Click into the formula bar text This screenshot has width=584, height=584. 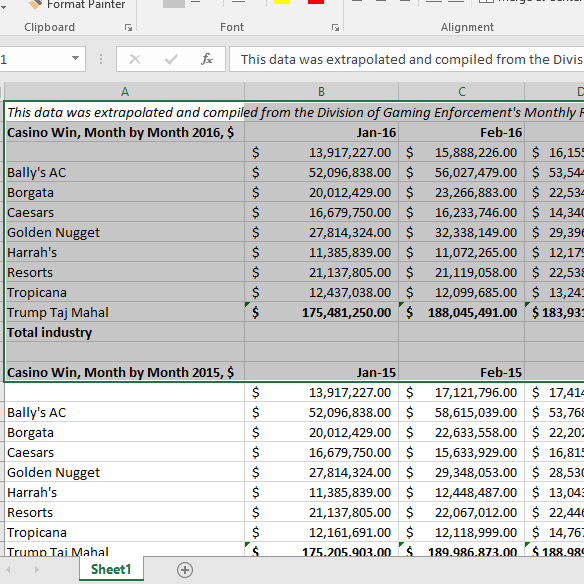coord(407,59)
